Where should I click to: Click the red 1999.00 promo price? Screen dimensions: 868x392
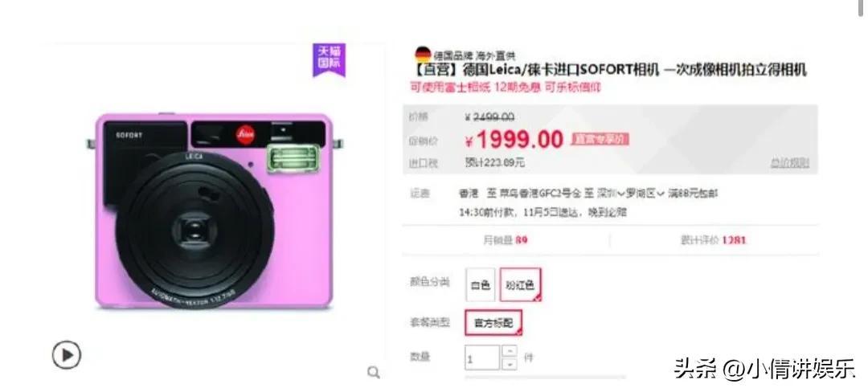514,139
